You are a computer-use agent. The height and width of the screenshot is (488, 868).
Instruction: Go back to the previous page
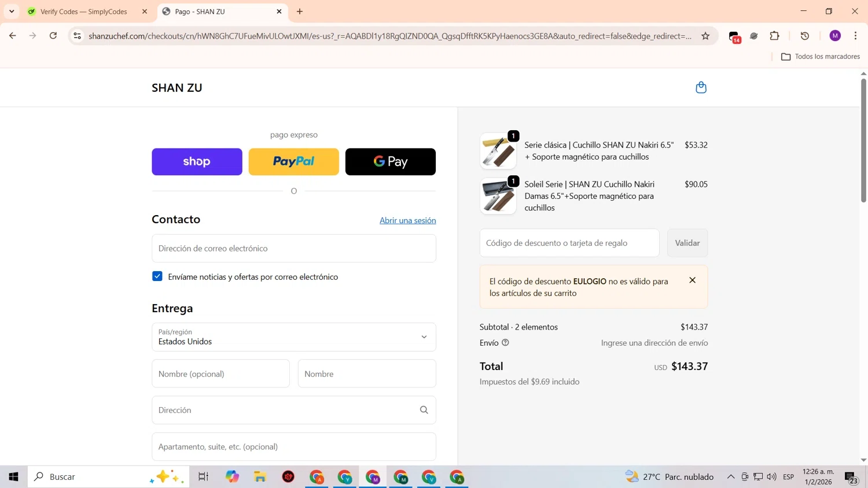coord(13,36)
